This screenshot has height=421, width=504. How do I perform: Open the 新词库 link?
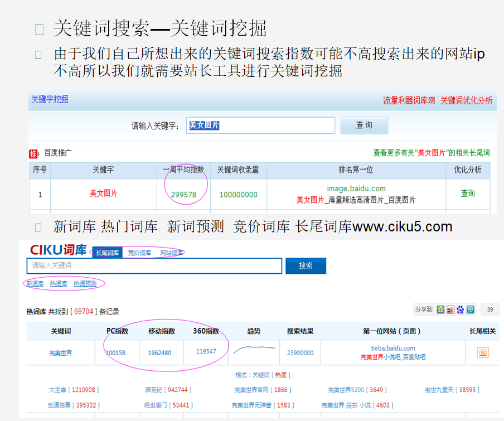coord(35,284)
